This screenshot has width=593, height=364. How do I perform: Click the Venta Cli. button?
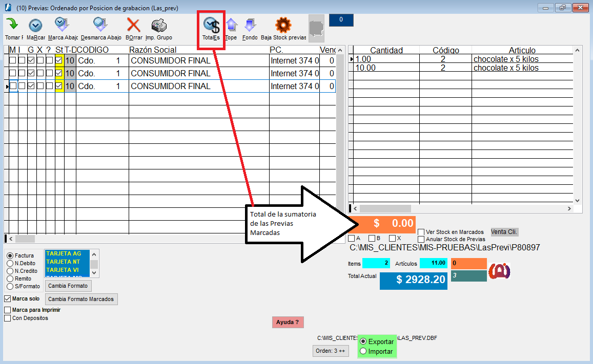pyautogui.click(x=504, y=232)
